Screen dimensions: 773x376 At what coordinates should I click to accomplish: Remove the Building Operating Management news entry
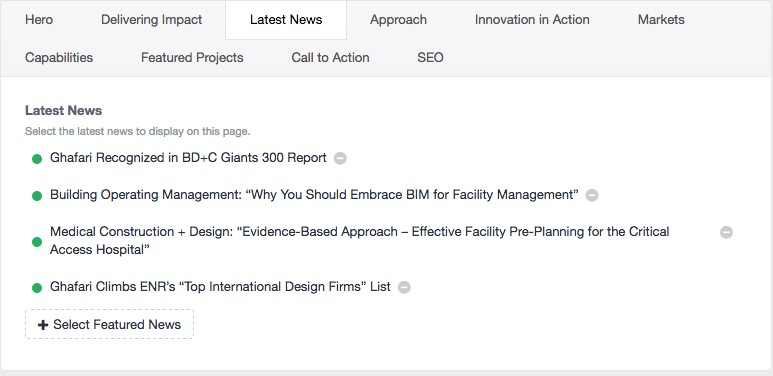pos(592,195)
